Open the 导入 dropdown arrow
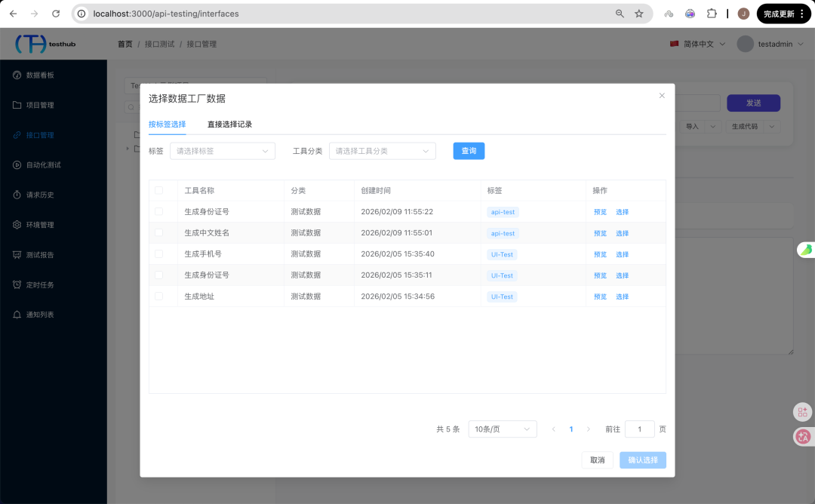The height and width of the screenshot is (504, 815). click(x=712, y=126)
